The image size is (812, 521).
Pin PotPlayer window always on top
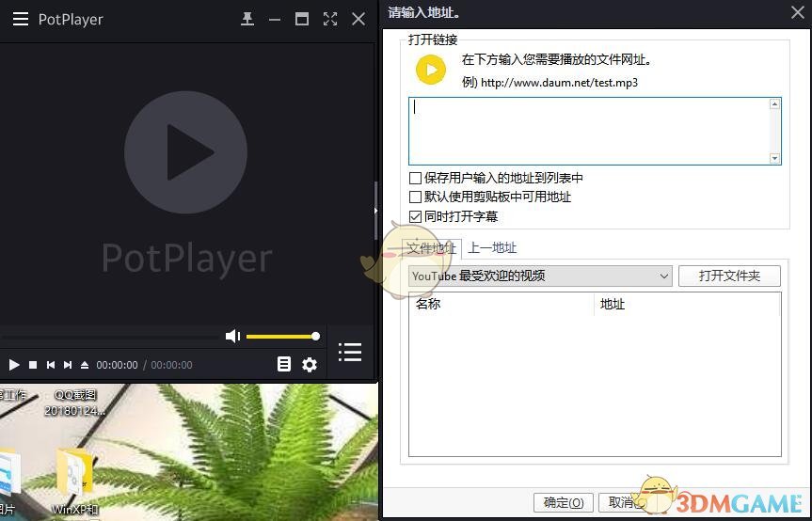(247, 19)
